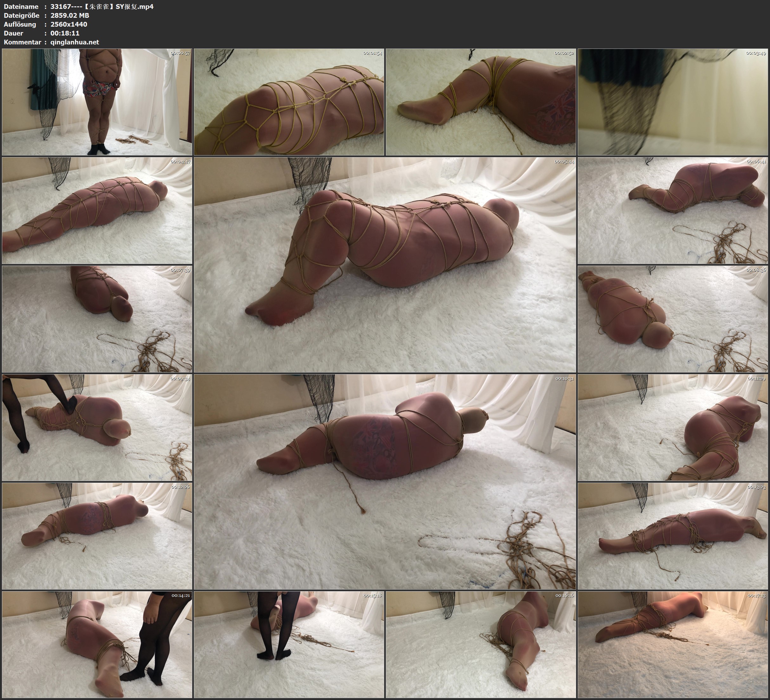Viewport: 770px width, 700px height.
Task: Click the thumbnail timestamped 00:11:29
Action: point(673,427)
